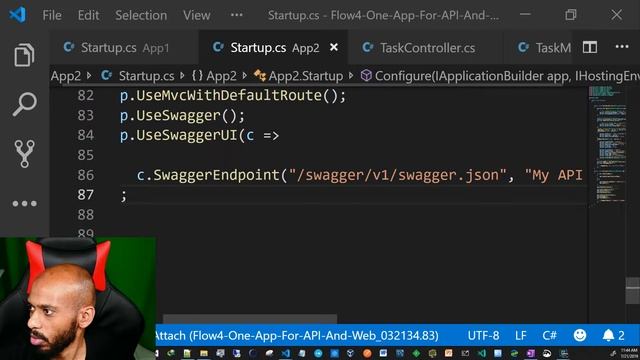Click the green diamond icon in the taskbar

(x=416, y=353)
